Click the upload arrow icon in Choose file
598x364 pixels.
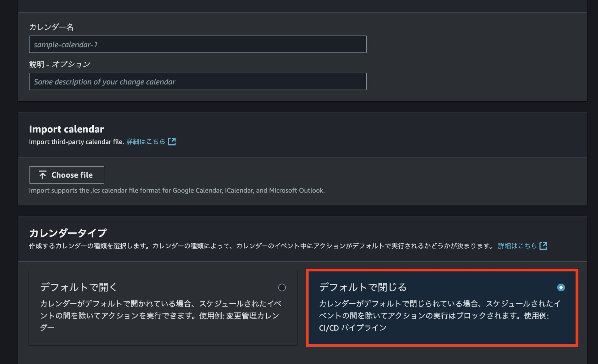pos(43,175)
